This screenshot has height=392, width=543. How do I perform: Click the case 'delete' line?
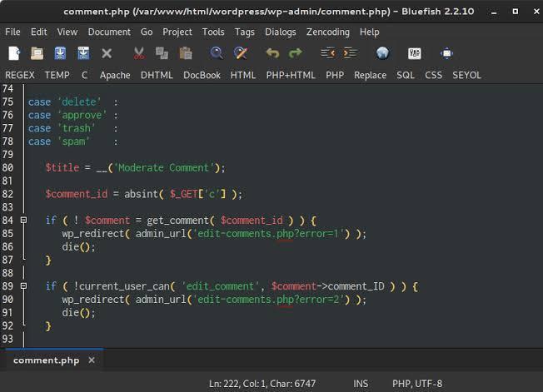[72, 102]
